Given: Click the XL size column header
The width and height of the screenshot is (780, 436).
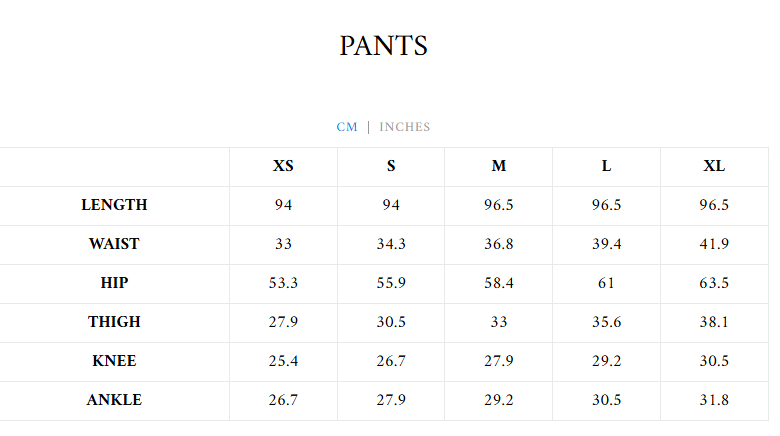Looking at the screenshot, I should pyautogui.click(x=714, y=166).
